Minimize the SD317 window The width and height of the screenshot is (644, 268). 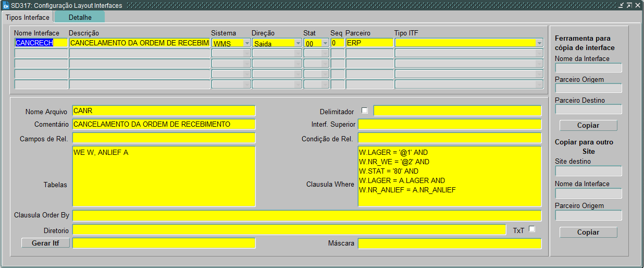[622, 5]
